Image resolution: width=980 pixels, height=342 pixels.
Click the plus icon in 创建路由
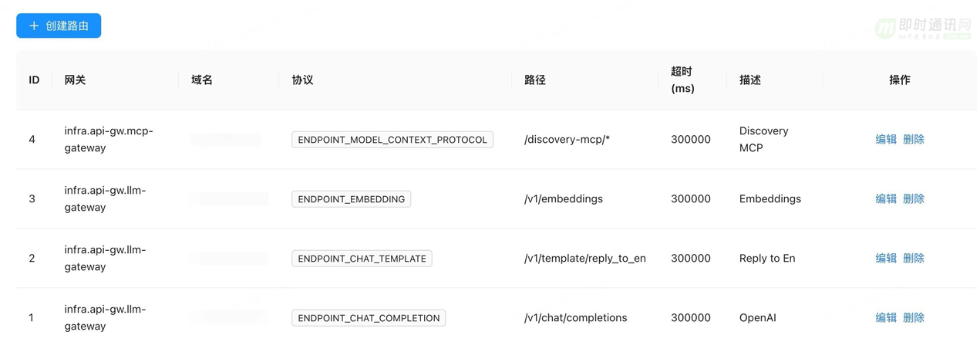34,25
